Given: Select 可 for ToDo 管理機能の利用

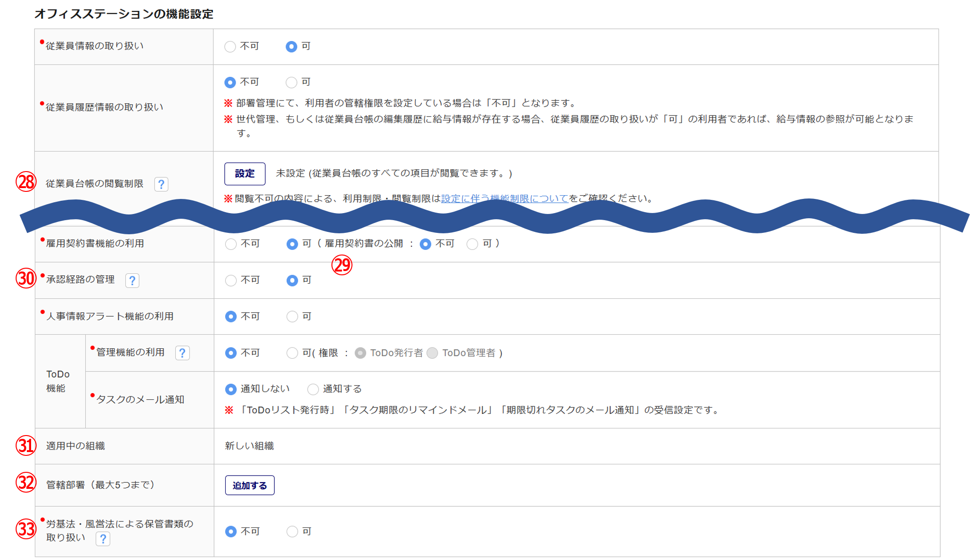Looking at the screenshot, I should tap(292, 353).
